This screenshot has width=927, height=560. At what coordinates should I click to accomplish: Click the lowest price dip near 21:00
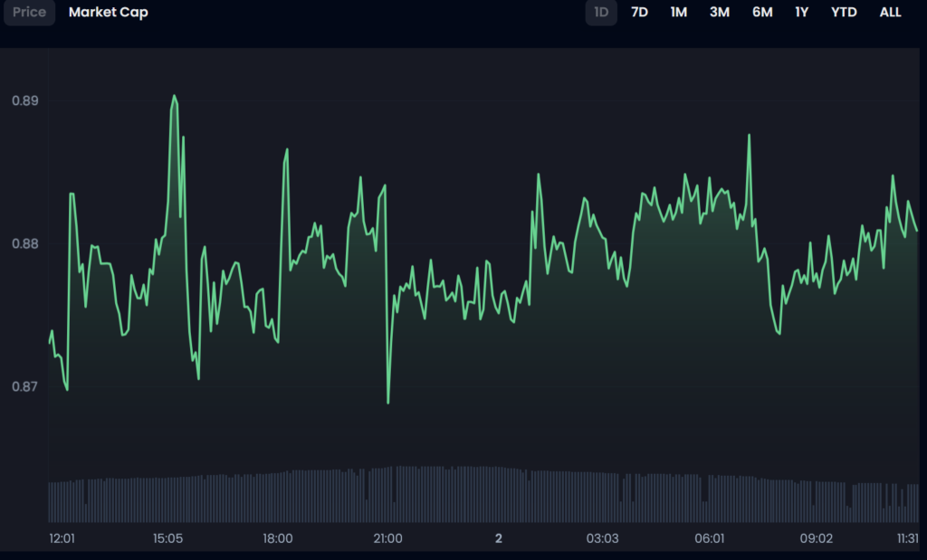388,402
